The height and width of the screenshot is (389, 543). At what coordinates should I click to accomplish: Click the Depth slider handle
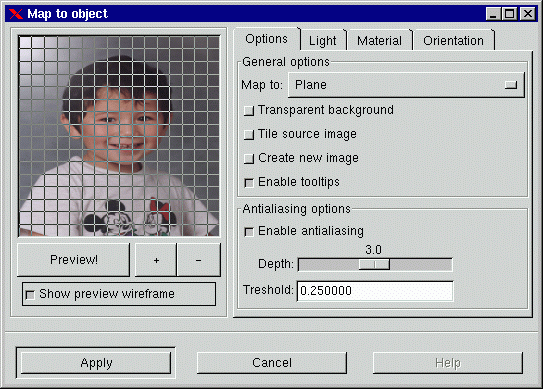(x=374, y=265)
